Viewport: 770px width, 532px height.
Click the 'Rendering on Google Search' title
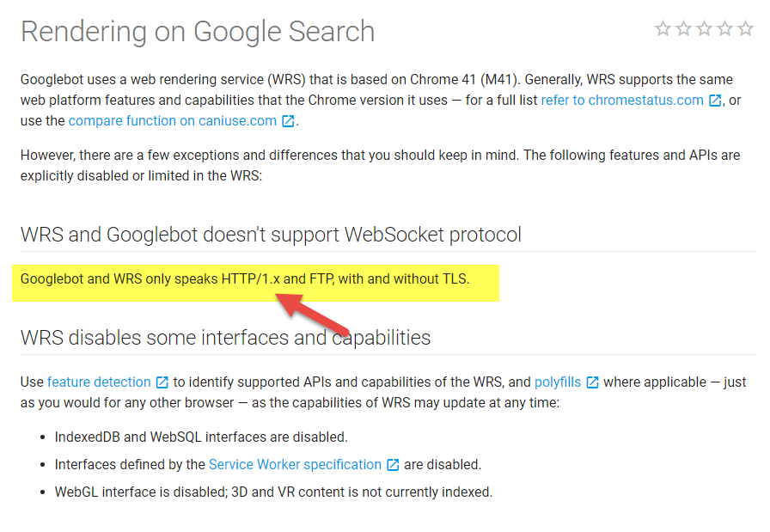pos(198,32)
